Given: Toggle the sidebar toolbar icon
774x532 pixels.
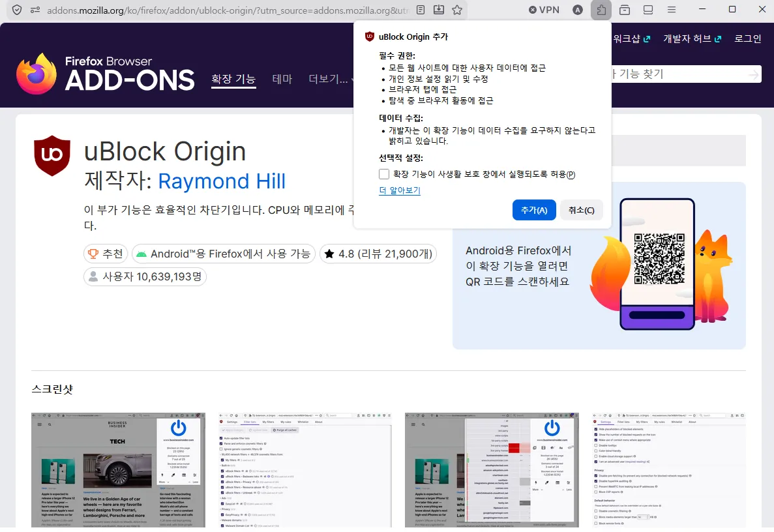Looking at the screenshot, I should tap(648, 10).
